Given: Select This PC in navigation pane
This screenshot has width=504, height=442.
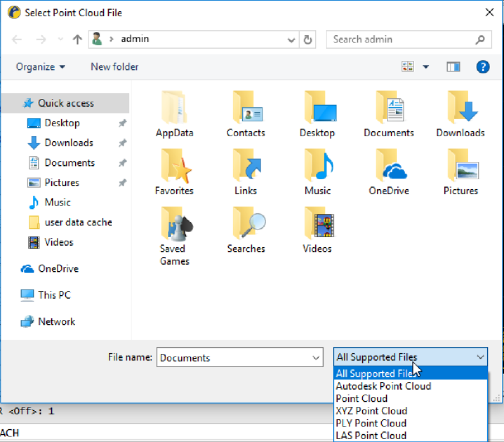Looking at the screenshot, I should pos(54,295).
